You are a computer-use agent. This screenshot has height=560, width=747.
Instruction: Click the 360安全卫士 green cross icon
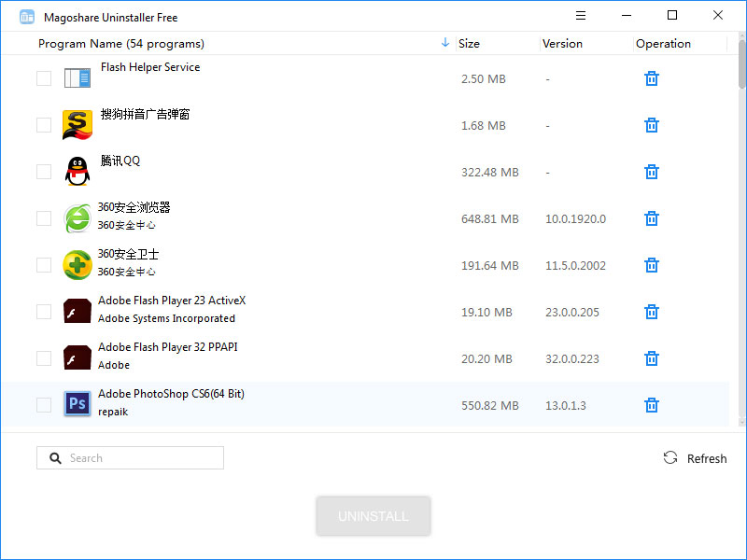[x=77, y=264]
